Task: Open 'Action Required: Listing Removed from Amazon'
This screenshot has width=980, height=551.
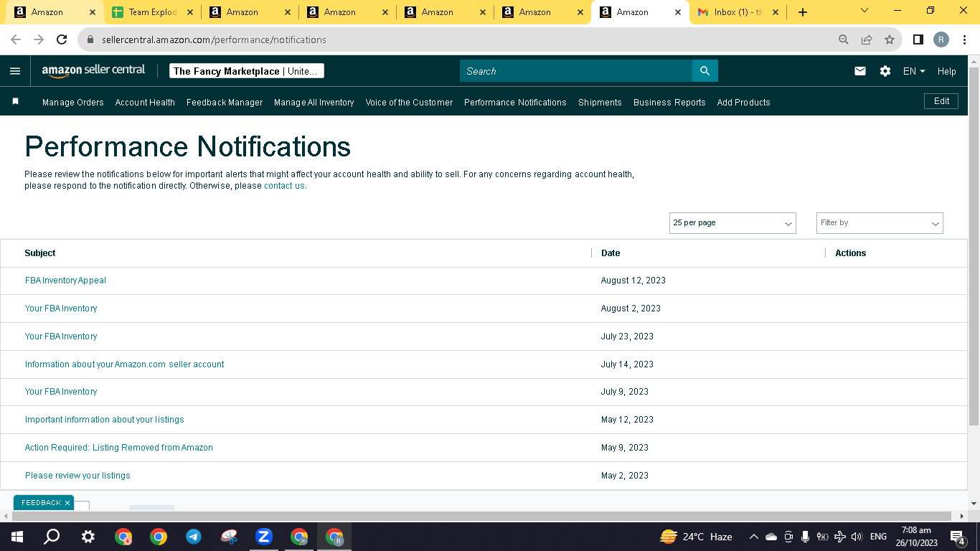Action: coord(118,448)
